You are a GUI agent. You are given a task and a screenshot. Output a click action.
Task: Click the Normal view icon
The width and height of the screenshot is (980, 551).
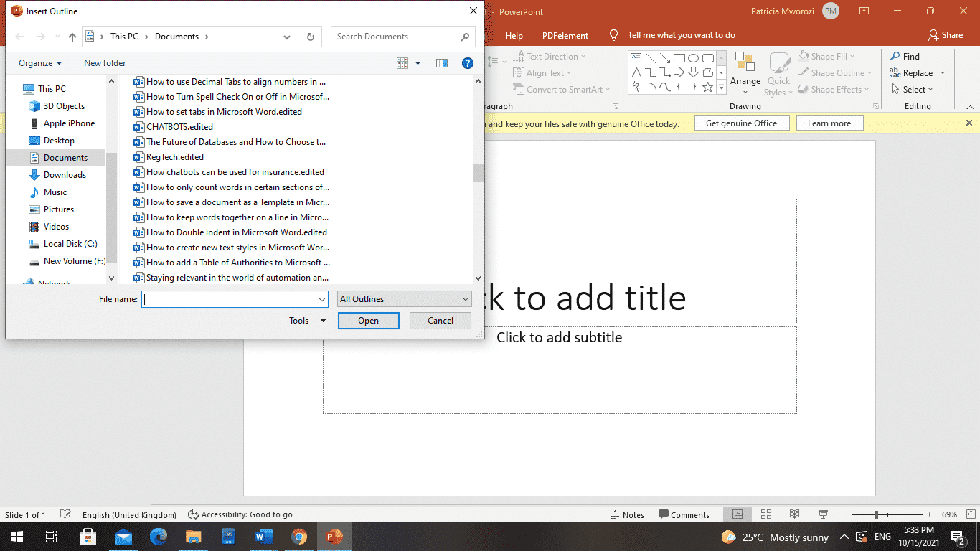[x=737, y=514]
